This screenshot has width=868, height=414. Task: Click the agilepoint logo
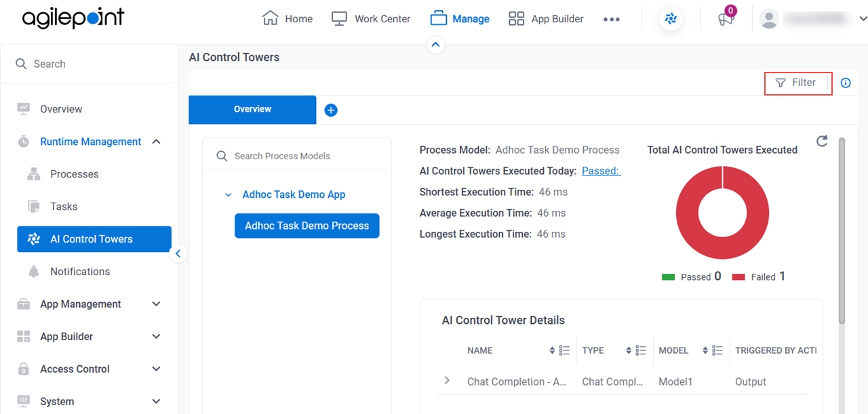coord(73,18)
